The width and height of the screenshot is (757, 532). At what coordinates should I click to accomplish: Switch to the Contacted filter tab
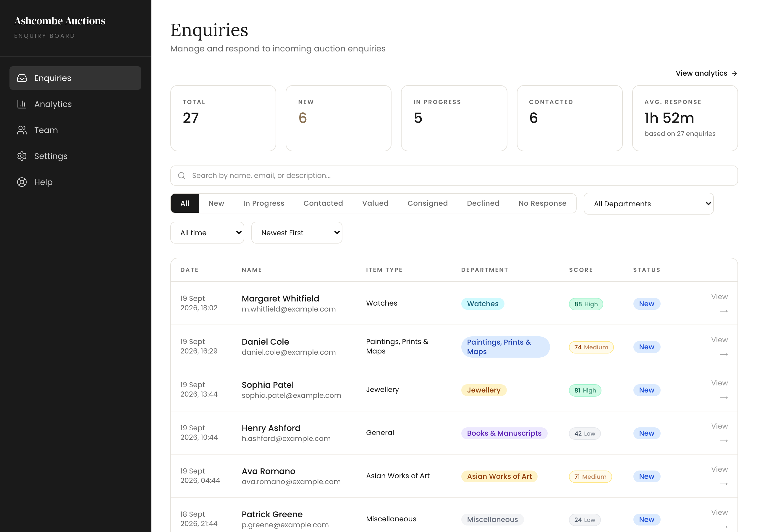pos(323,203)
